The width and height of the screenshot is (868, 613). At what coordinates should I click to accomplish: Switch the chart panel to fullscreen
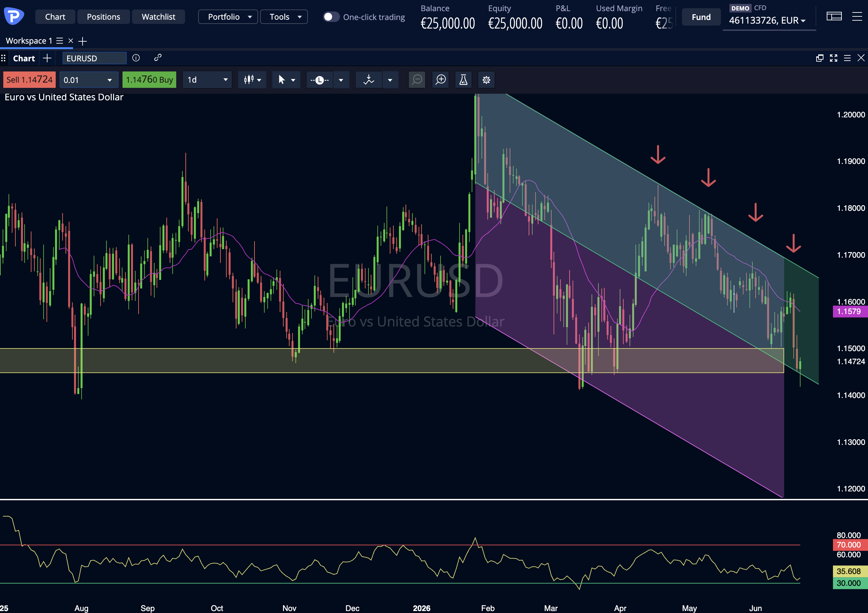point(834,58)
